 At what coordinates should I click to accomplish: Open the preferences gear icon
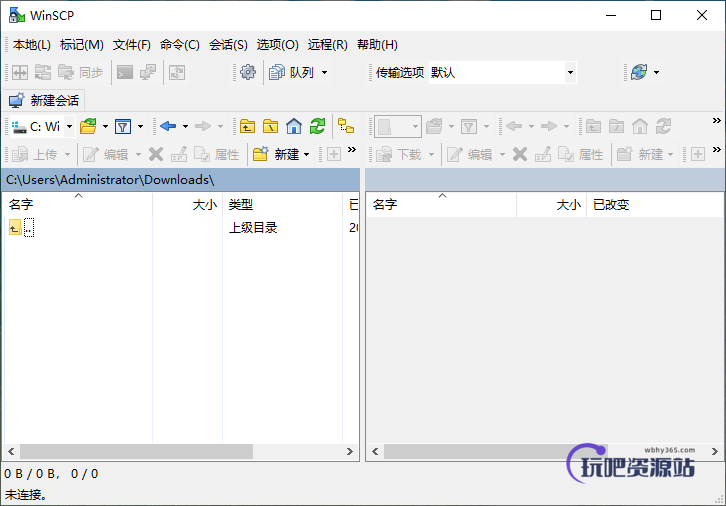tap(248, 72)
